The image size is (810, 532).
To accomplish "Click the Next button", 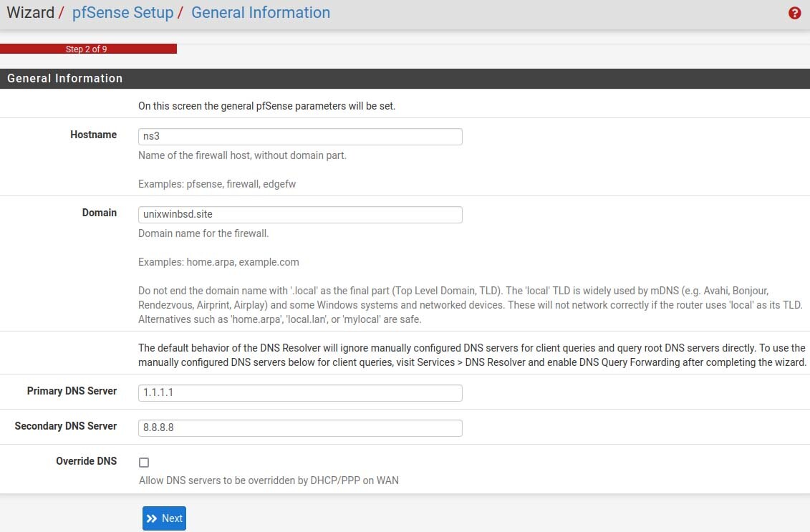I will [x=164, y=518].
